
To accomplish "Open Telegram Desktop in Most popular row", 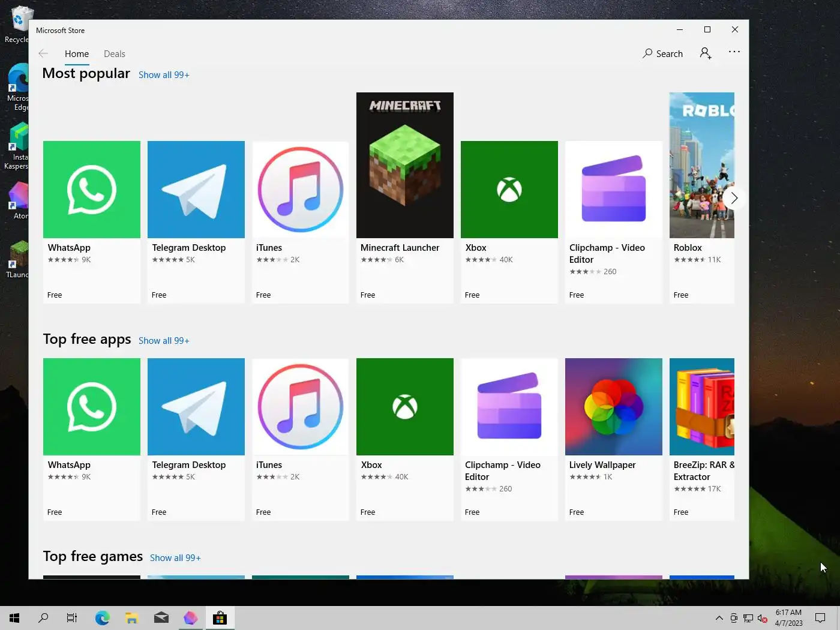I will coord(196,221).
